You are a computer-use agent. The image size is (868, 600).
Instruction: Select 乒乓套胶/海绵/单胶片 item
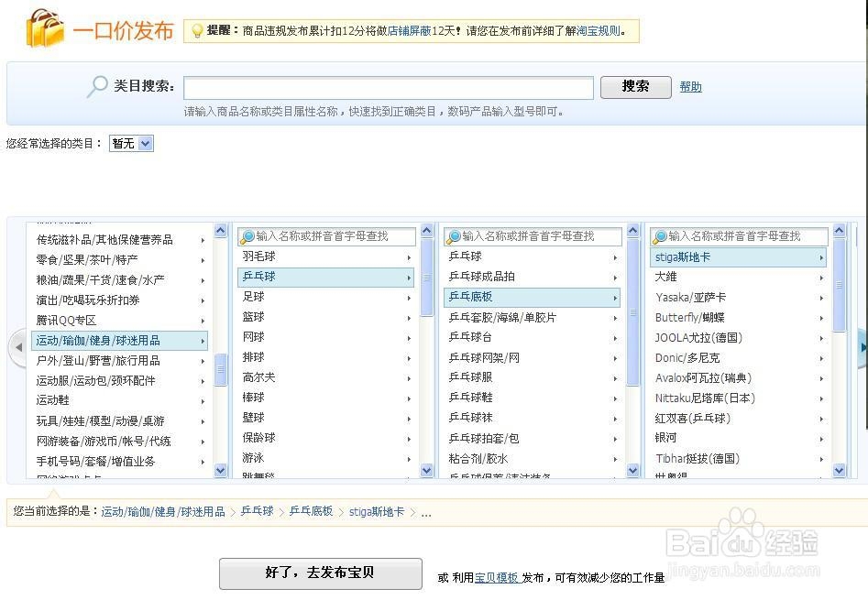(532, 318)
